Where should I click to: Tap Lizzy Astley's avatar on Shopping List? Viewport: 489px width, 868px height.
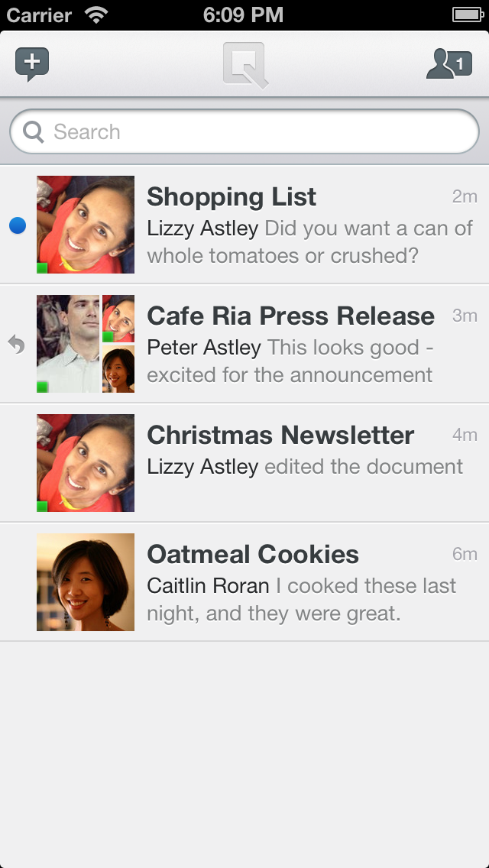point(86,225)
